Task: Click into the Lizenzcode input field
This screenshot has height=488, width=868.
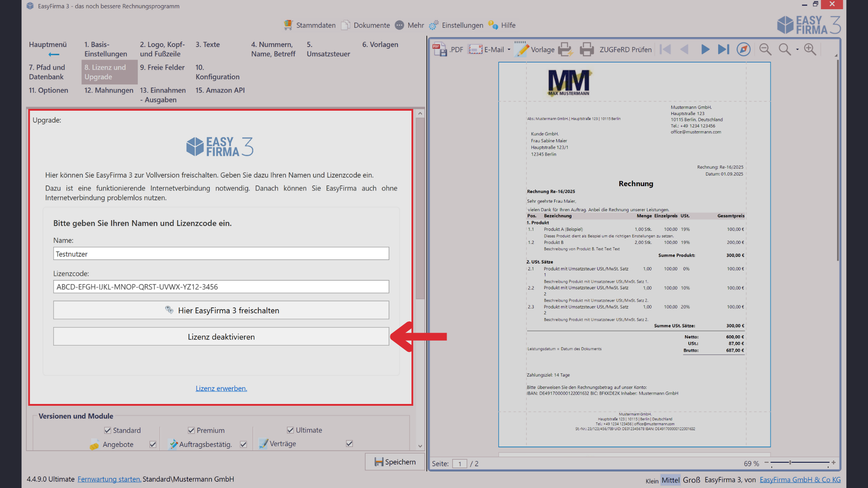Action: tap(221, 286)
